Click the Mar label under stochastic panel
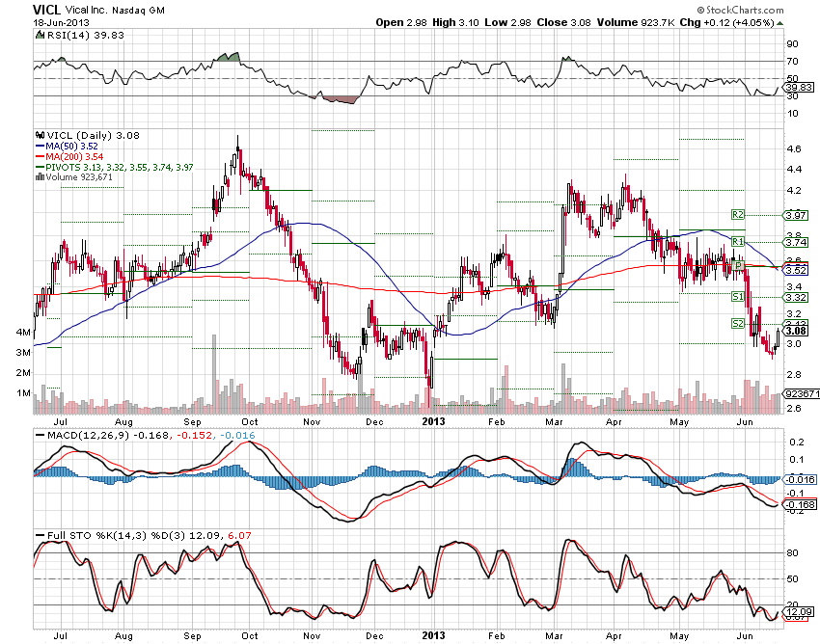This screenshot has width=820, height=644. [x=554, y=636]
